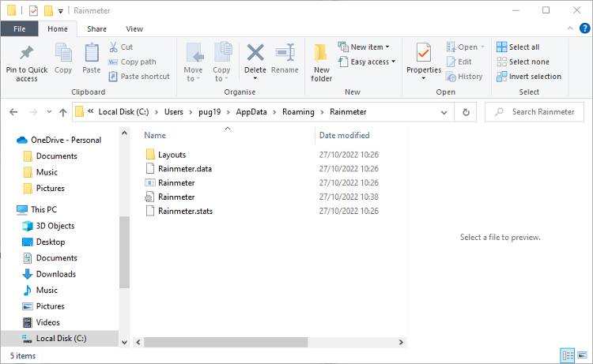Select This PC in navigation pane
The width and height of the screenshot is (593, 364).
[x=43, y=209]
